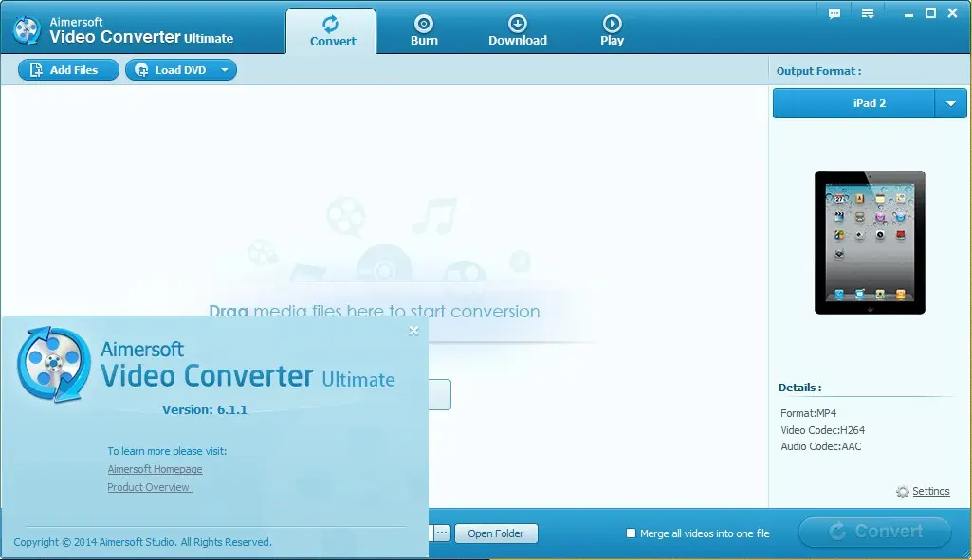Click the Add Files button
This screenshot has width=972, height=560.
click(68, 70)
